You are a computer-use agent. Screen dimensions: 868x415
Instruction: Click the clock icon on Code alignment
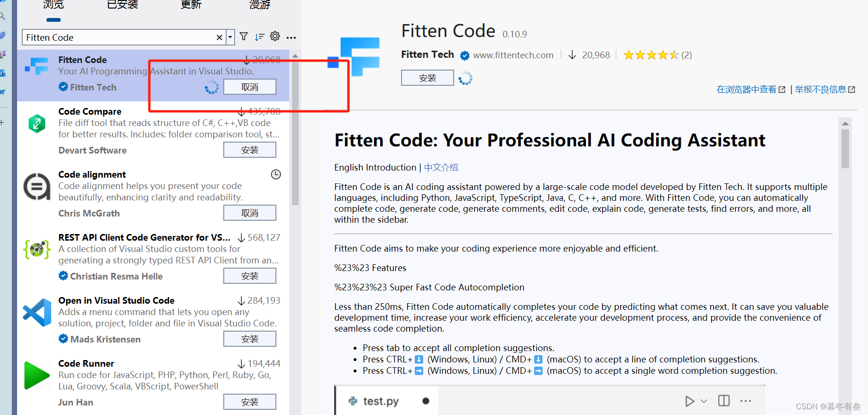tap(276, 174)
